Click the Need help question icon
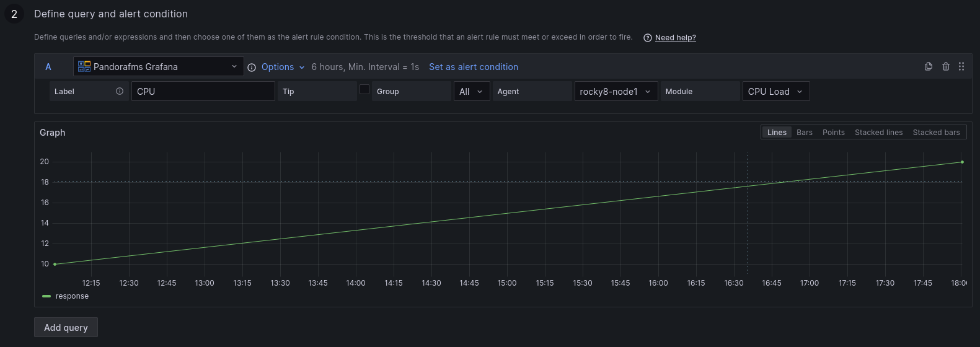Viewport: 980px width, 347px height. click(x=647, y=38)
